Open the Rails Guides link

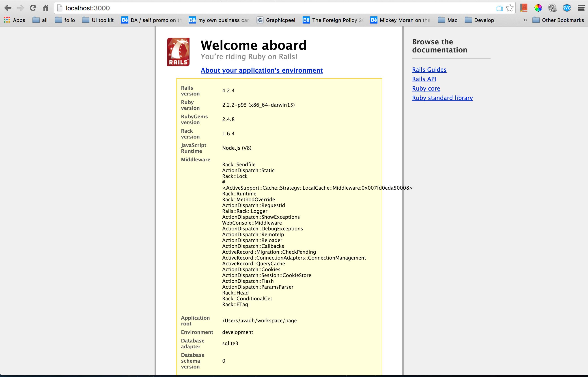tap(429, 70)
